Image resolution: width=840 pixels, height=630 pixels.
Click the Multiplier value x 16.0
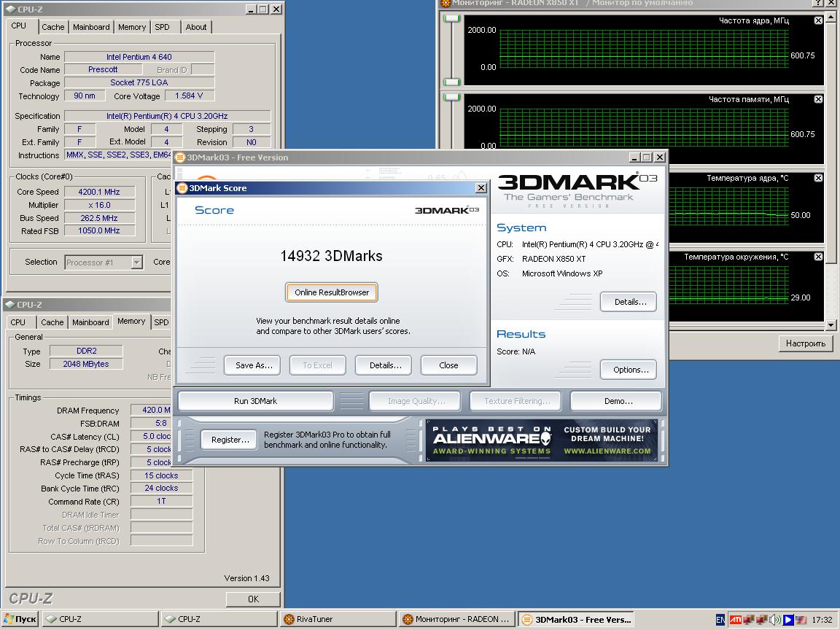[x=99, y=205]
